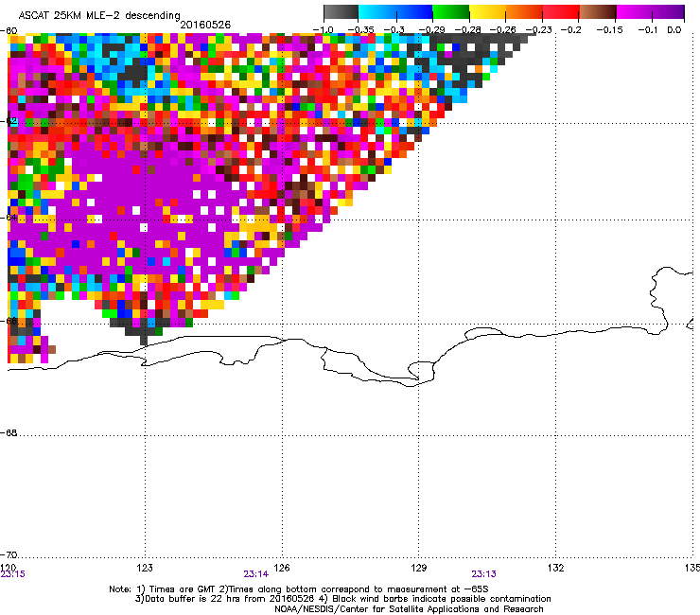
Task: Click the '-0.26' colorbar label
Action: tap(502, 30)
